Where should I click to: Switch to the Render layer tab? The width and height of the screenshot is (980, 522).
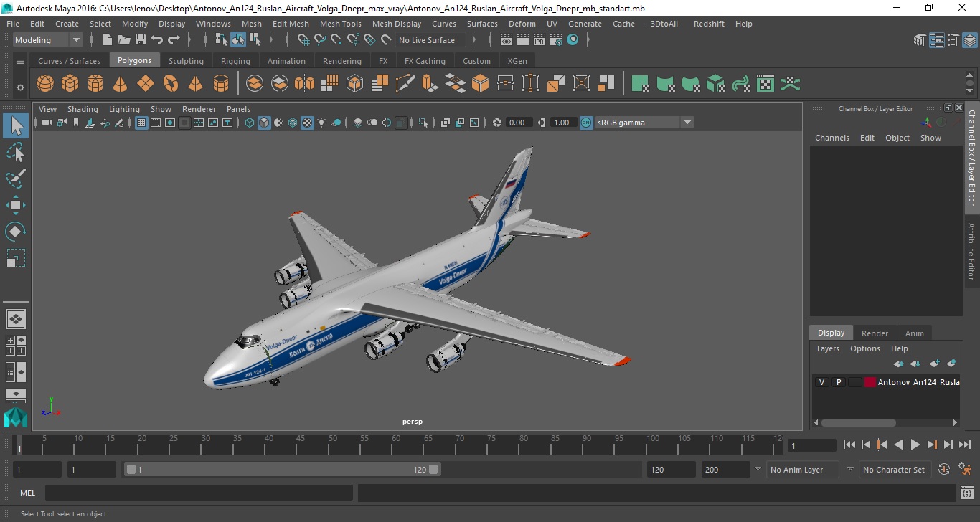(x=875, y=333)
